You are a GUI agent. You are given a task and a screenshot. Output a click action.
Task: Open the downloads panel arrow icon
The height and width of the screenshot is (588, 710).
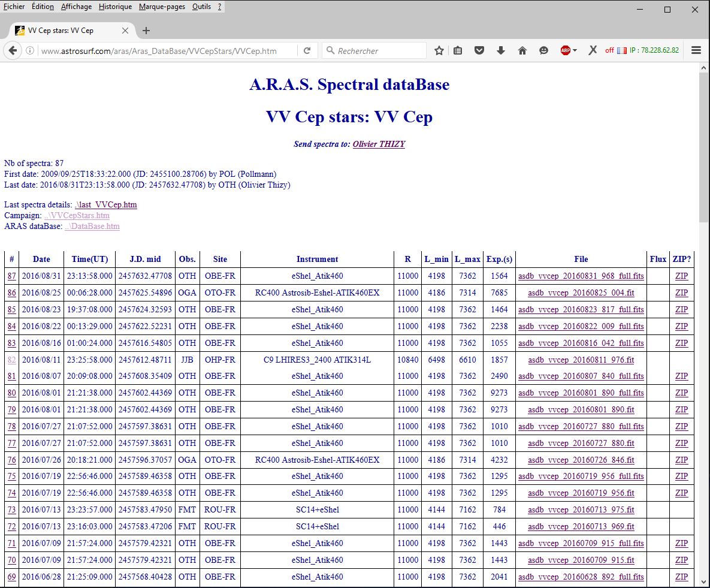click(x=501, y=50)
